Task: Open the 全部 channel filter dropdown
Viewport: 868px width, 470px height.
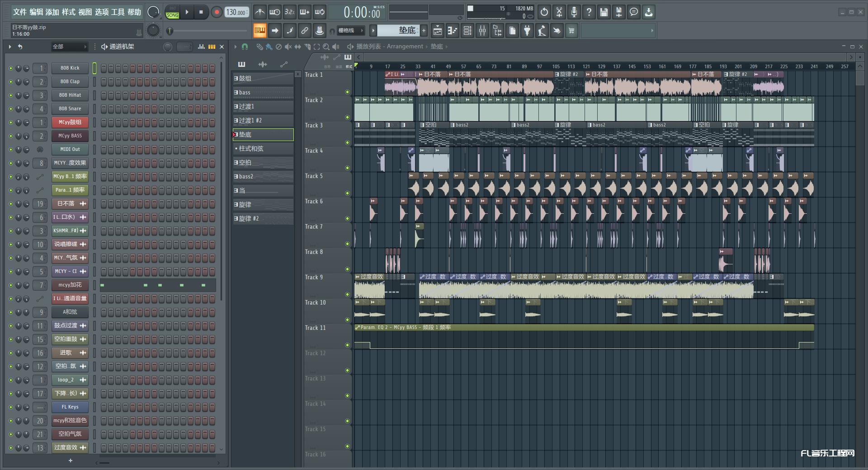Action: pyautogui.click(x=69, y=47)
